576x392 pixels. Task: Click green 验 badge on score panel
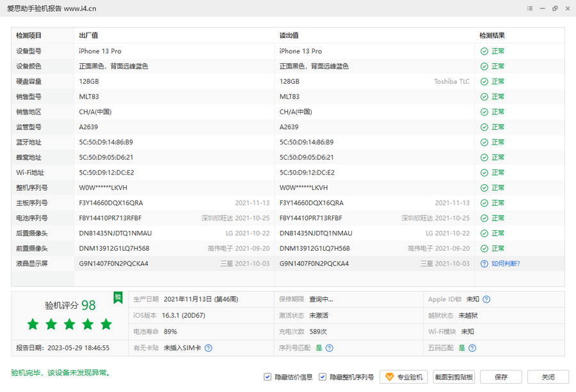click(118, 297)
